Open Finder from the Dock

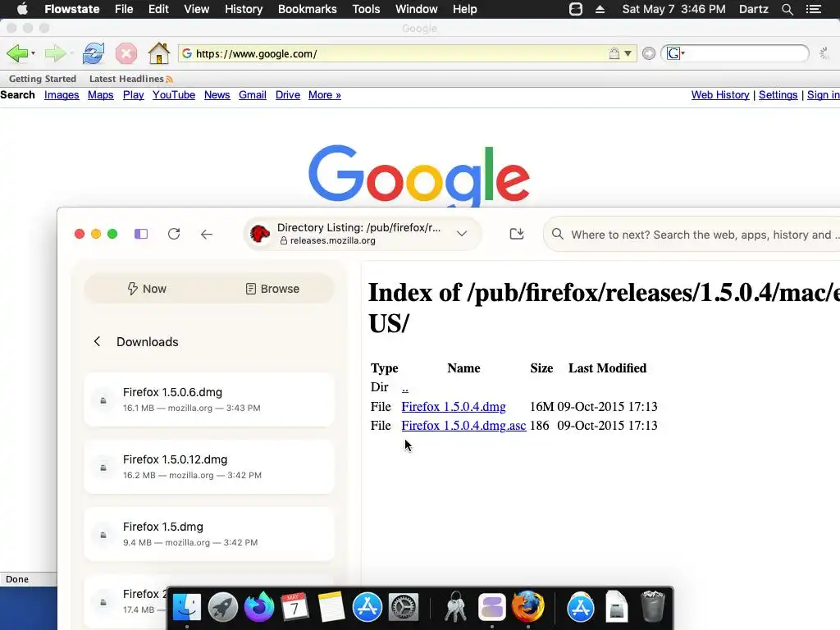186,607
